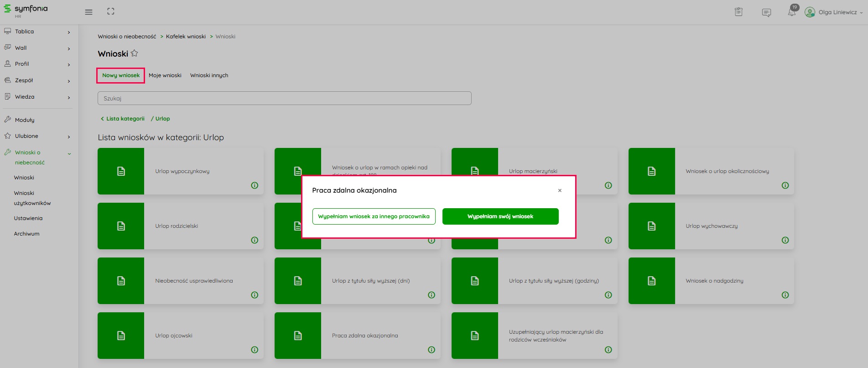
Task: Click the Szukaj search field
Action: pyautogui.click(x=284, y=98)
